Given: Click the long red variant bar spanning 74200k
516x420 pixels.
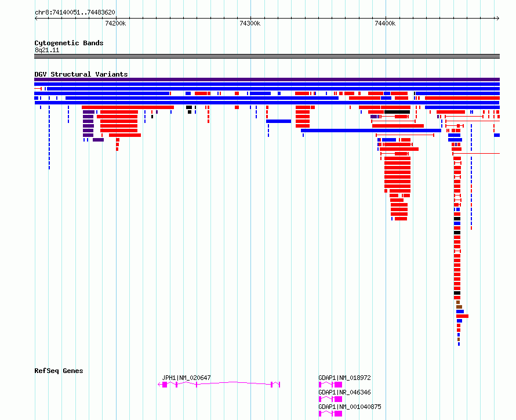Looking at the screenshot, I should 128,107.
